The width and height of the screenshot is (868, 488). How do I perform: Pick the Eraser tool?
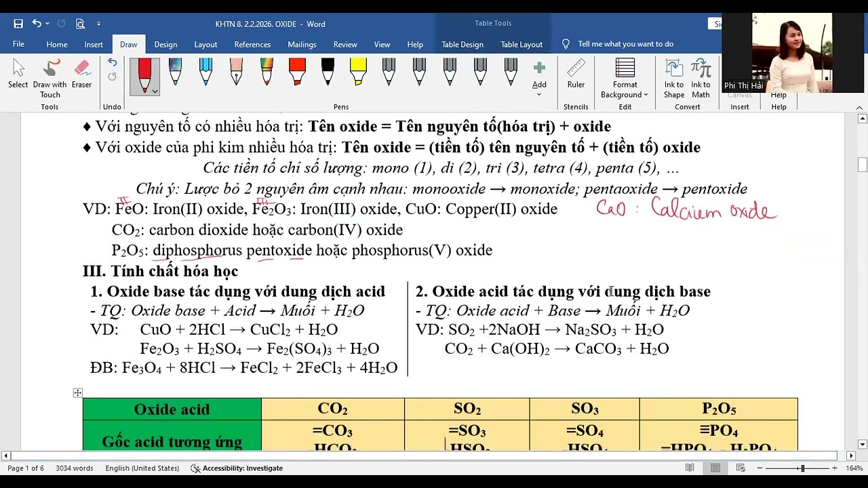tap(81, 75)
